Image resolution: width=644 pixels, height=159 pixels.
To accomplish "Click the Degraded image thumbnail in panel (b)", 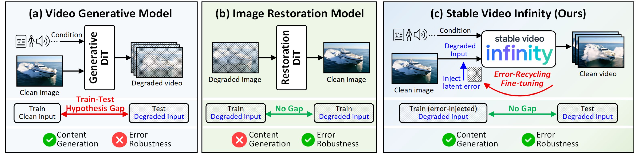I will (x=235, y=58).
